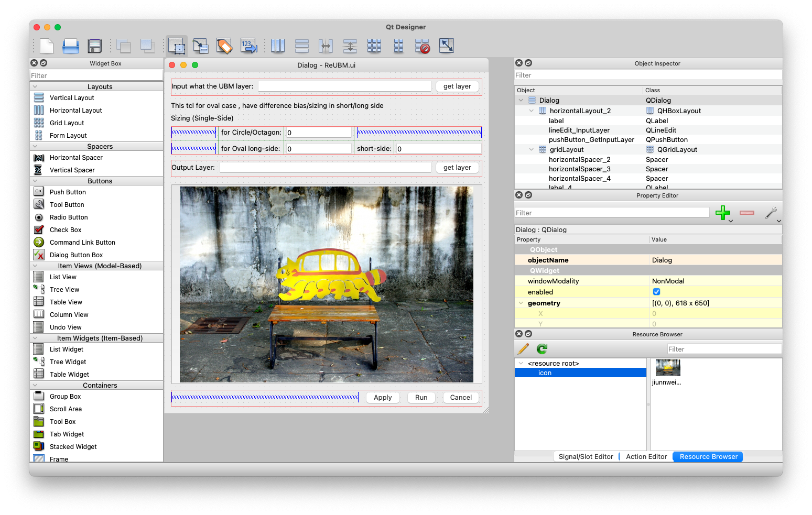Click the Output Layer text field
This screenshot has height=515, width=812.
pyautogui.click(x=325, y=168)
